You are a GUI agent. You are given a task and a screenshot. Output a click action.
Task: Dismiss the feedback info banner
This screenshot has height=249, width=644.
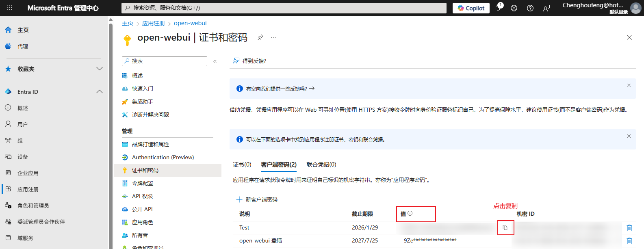pyautogui.click(x=629, y=85)
